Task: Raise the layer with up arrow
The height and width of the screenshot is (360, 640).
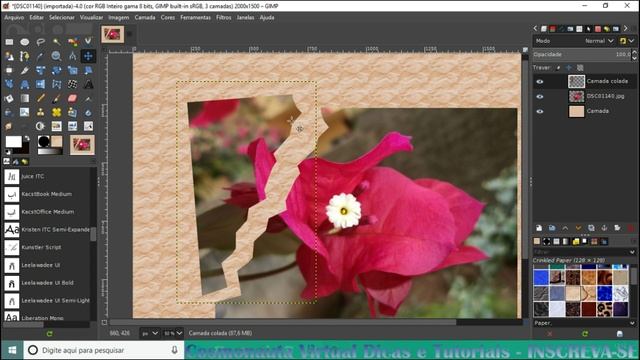Action: 565,228
